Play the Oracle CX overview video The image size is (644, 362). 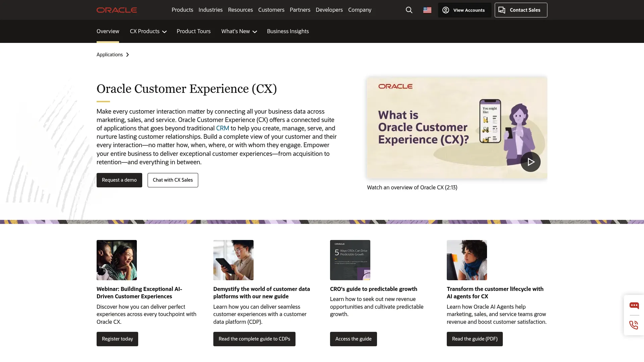pos(530,162)
